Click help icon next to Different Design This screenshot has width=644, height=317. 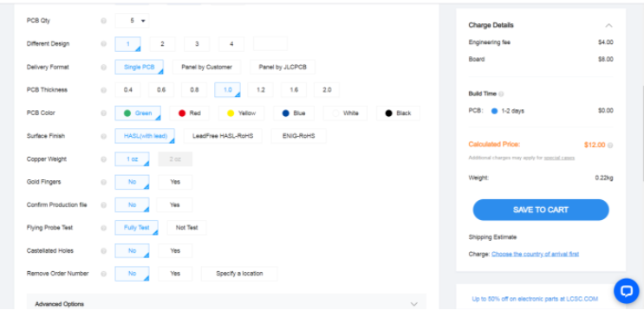[103, 44]
